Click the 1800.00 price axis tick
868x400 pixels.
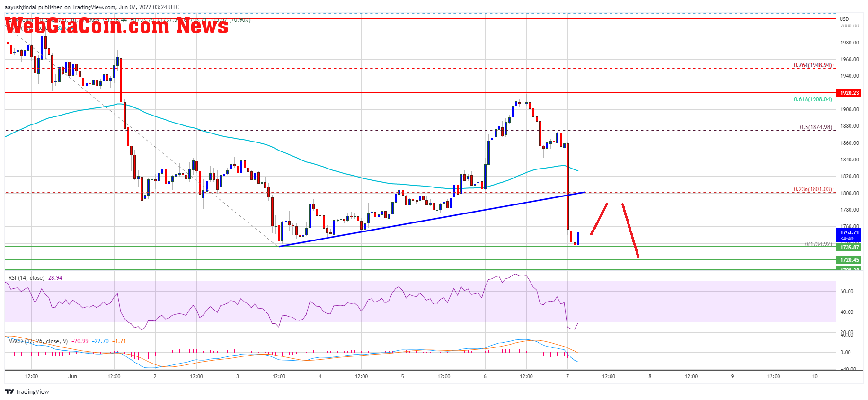(x=850, y=193)
